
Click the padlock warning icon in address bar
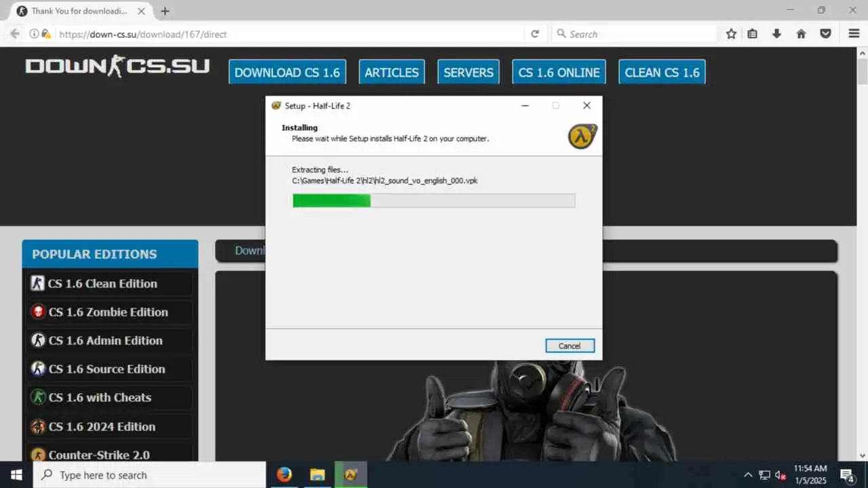46,34
